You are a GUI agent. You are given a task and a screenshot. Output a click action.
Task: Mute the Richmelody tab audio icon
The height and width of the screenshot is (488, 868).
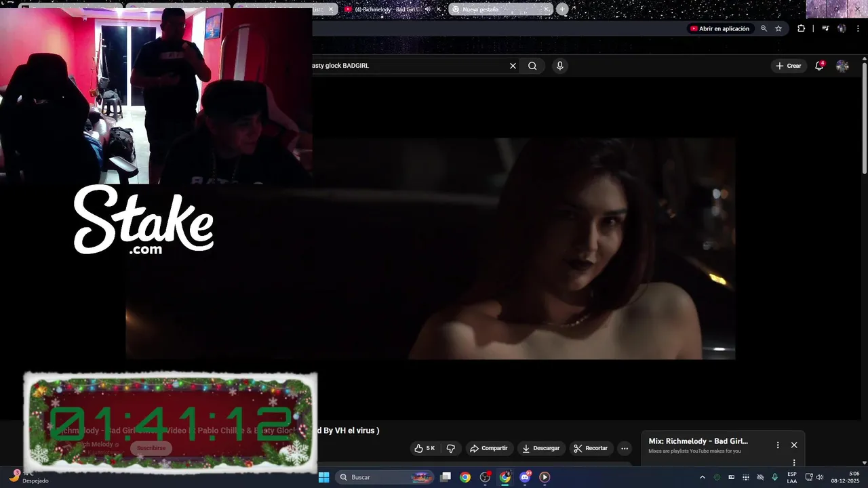click(427, 9)
